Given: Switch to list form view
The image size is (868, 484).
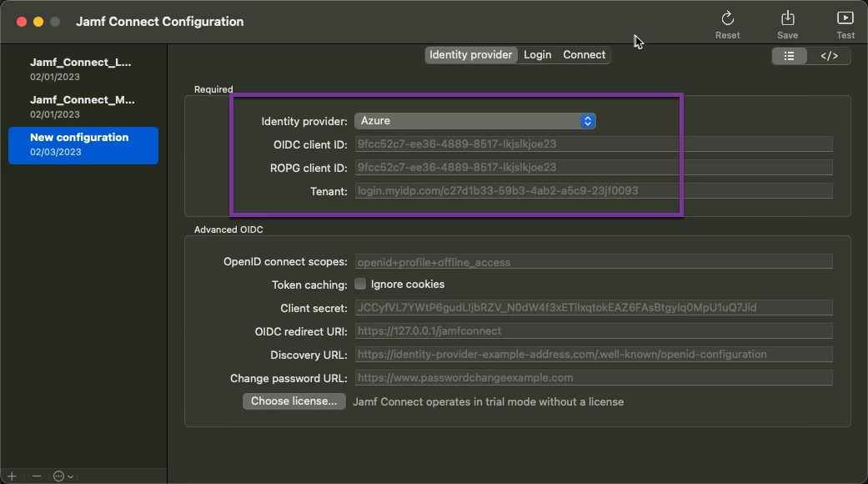Looking at the screenshot, I should tap(790, 56).
